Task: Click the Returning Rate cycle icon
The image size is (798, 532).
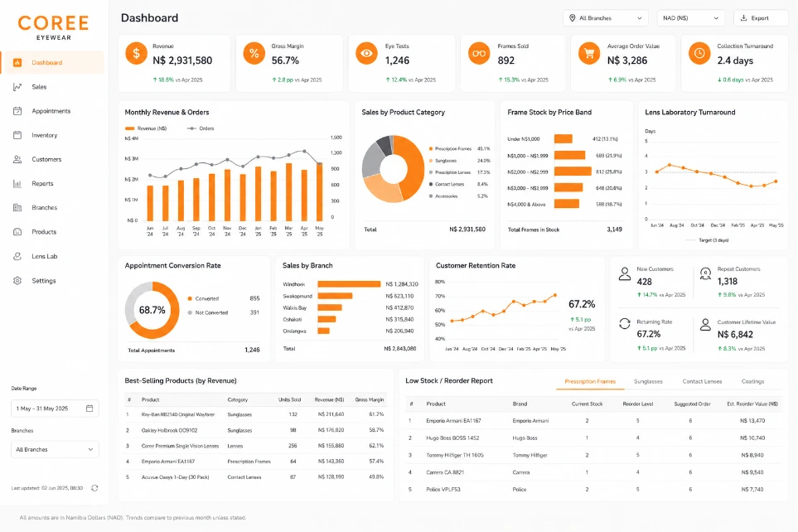Action: (625, 324)
